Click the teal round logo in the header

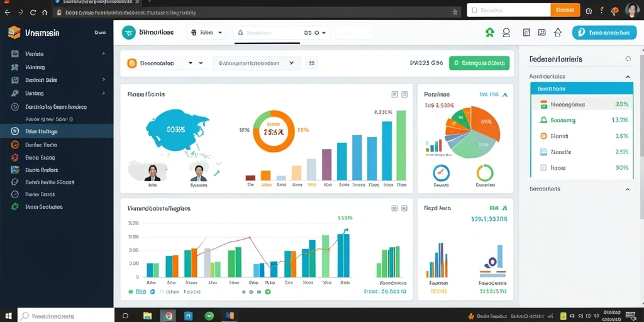pyautogui.click(x=129, y=33)
